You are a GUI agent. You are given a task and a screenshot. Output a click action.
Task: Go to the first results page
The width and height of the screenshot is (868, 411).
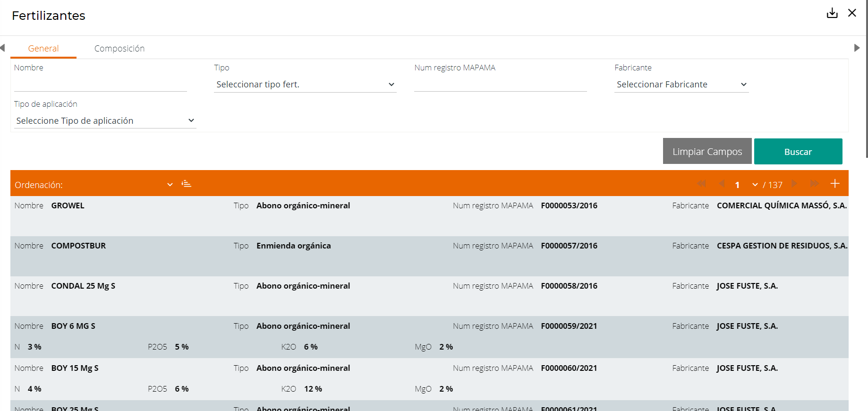click(701, 184)
